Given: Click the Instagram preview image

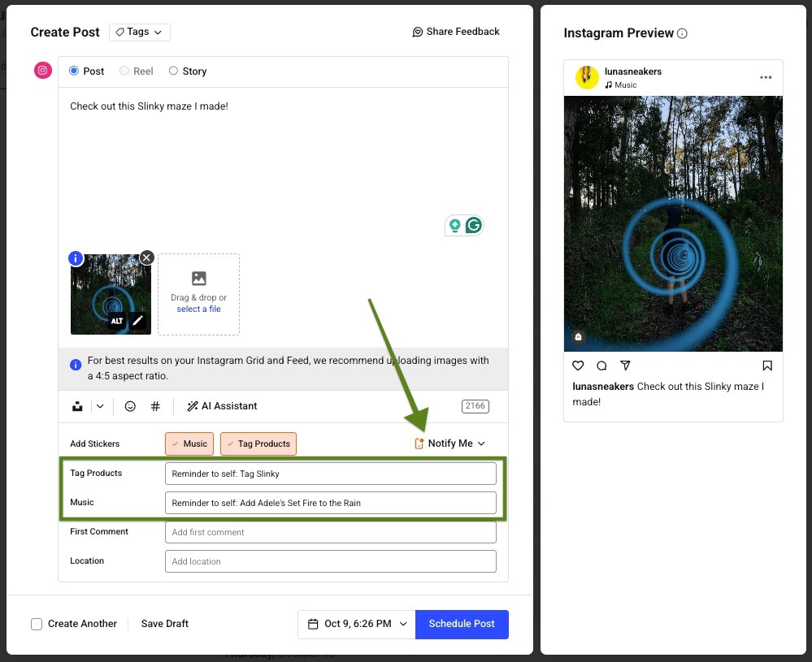Looking at the screenshot, I should click(673, 223).
